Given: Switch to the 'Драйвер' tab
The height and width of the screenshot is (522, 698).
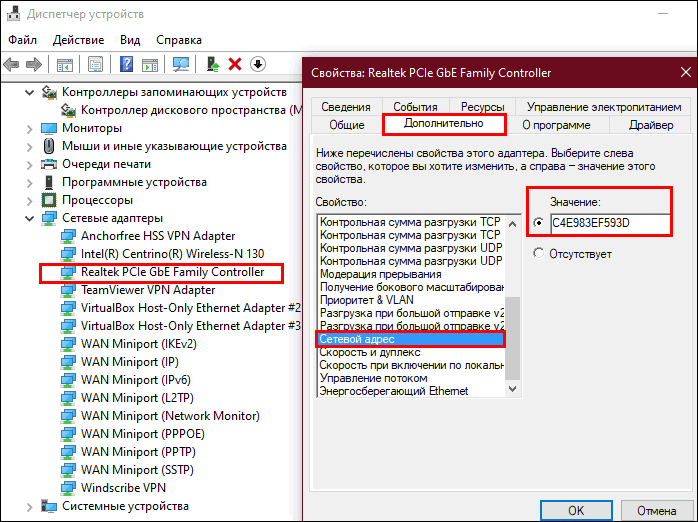Looking at the screenshot, I should pyautogui.click(x=651, y=125).
